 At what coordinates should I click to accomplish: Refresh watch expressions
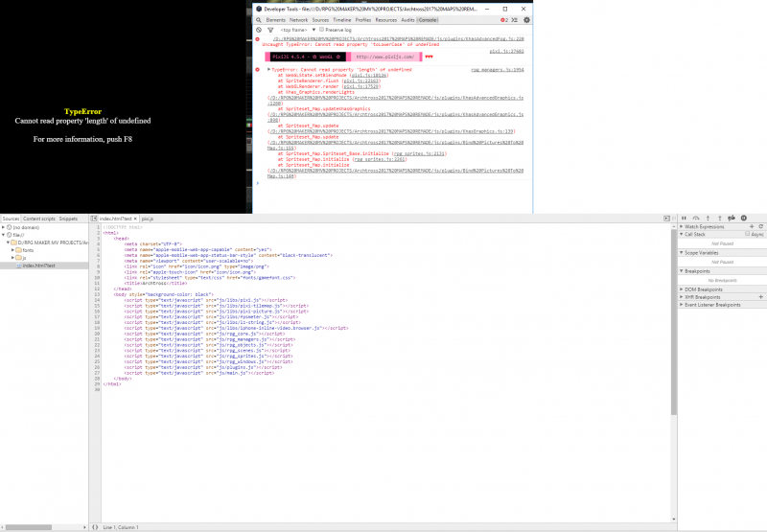pyautogui.click(x=760, y=226)
